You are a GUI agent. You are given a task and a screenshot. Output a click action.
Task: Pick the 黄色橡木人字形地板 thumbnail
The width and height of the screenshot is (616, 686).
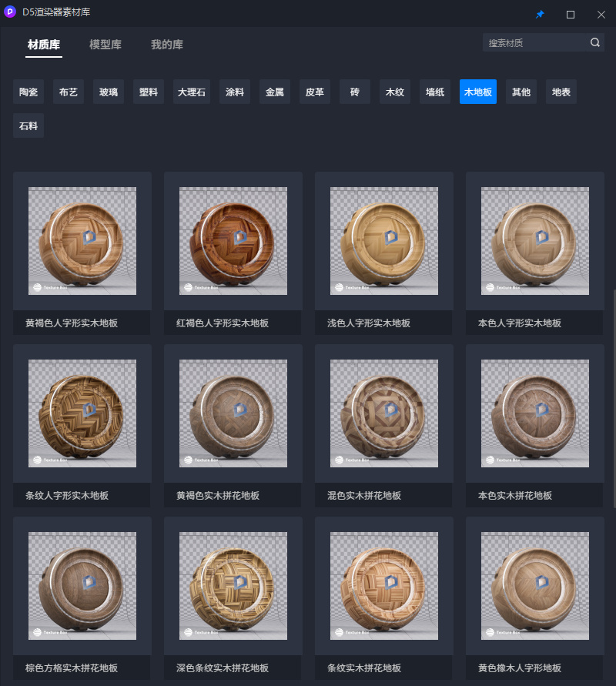(535, 586)
